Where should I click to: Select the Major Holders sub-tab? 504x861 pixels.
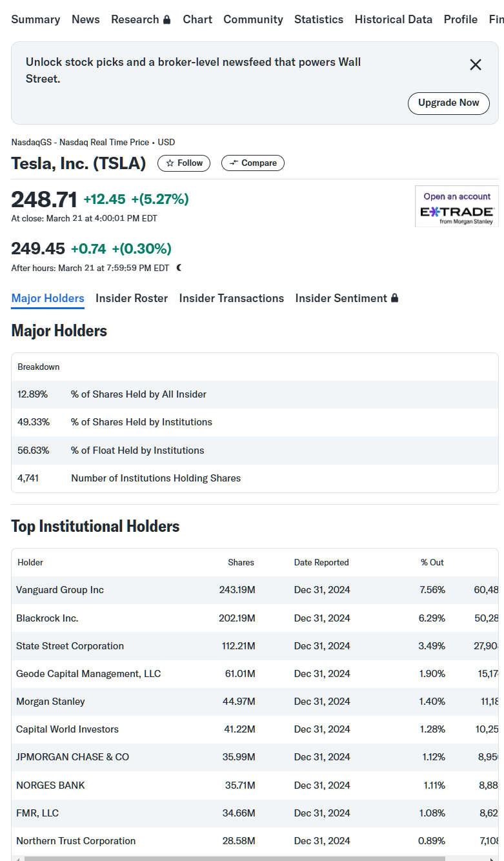pos(48,298)
